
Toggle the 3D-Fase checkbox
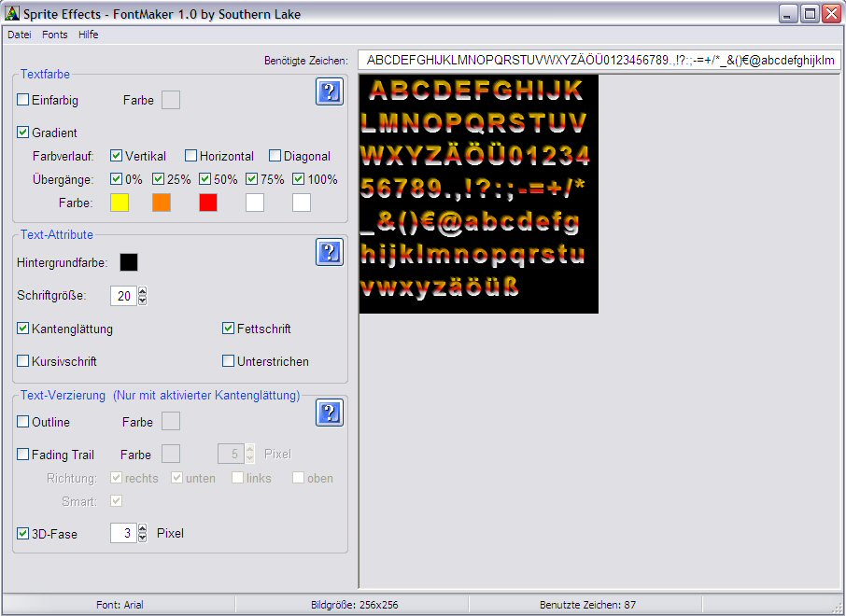point(22,534)
